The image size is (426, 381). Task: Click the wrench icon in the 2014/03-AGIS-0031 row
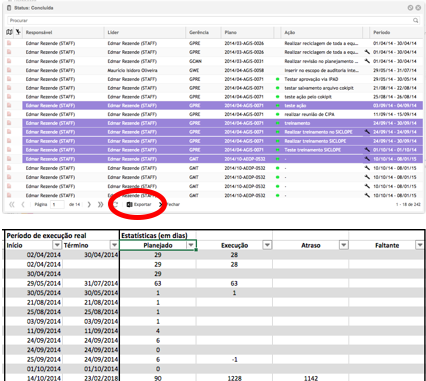(367, 61)
